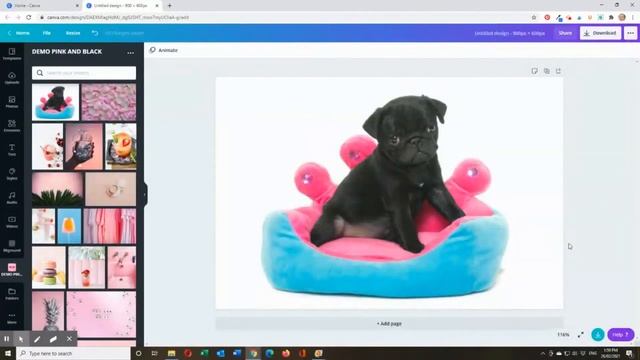The width and height of the screenshot is (640, 360).
Task: Open the More sidebar options
Action: click(x=12, y=318)
